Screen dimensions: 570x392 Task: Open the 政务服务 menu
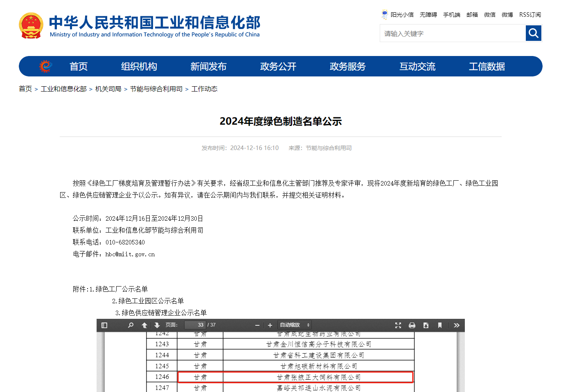coord(348,66)
